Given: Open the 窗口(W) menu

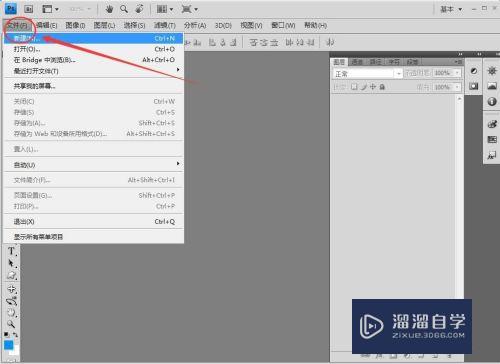Looking at the screenshot, I should (283, 25).
